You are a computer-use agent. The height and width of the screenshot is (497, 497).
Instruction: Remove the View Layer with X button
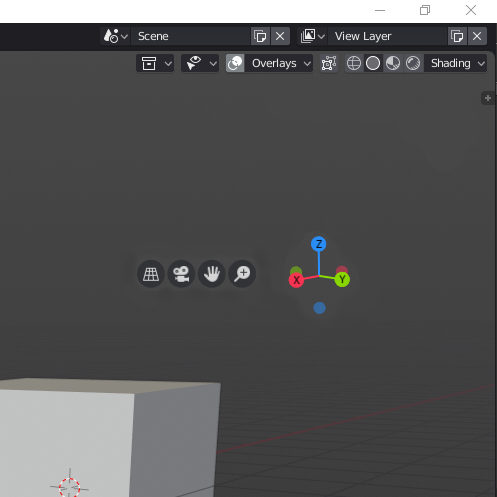(477, 36)
